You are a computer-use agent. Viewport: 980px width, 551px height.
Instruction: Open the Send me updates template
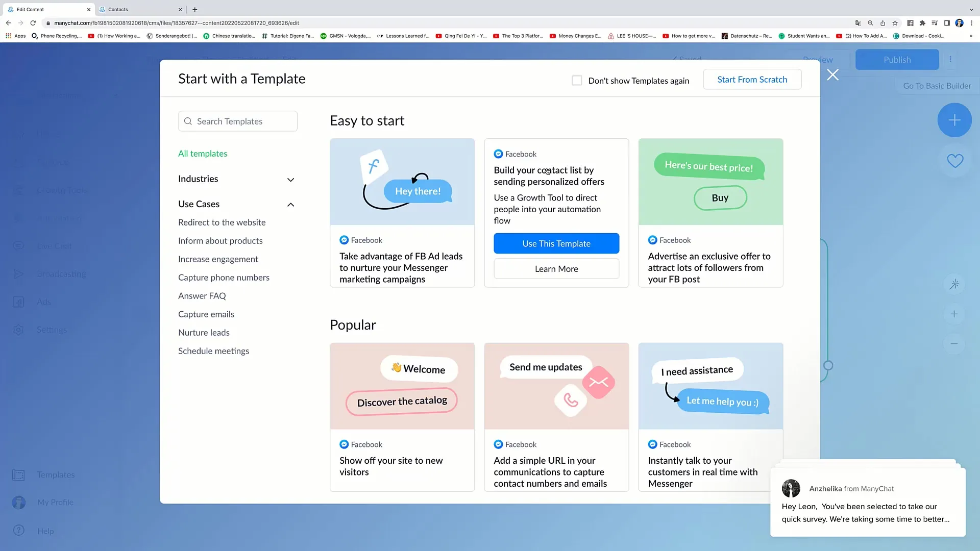(x=556, y=417)
